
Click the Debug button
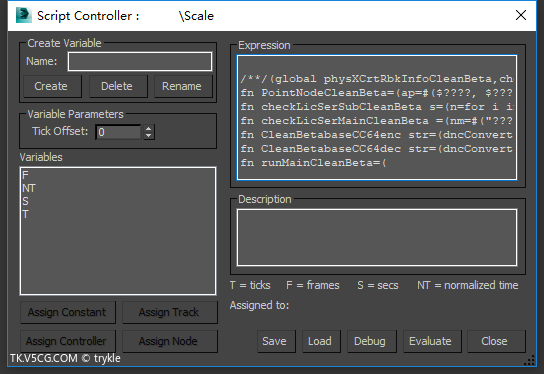371,341
